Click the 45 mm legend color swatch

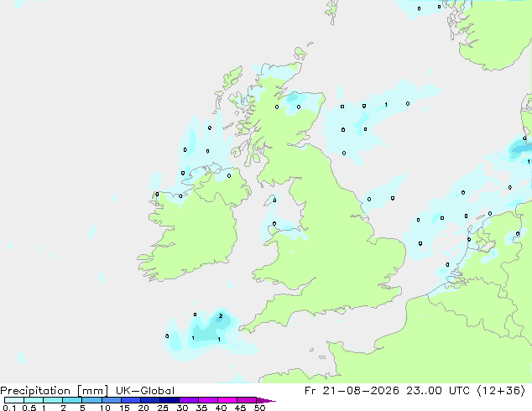pyautogui.click(x=247, y=400)
